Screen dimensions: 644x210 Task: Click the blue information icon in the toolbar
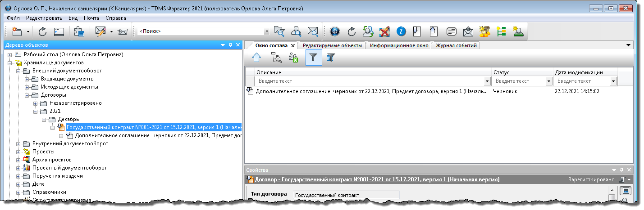coord(401,31)
